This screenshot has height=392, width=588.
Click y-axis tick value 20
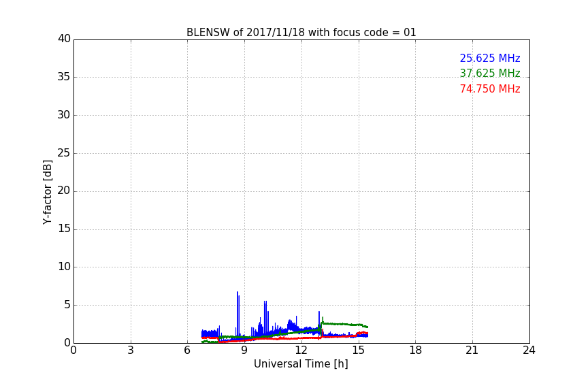coord(64,191)
